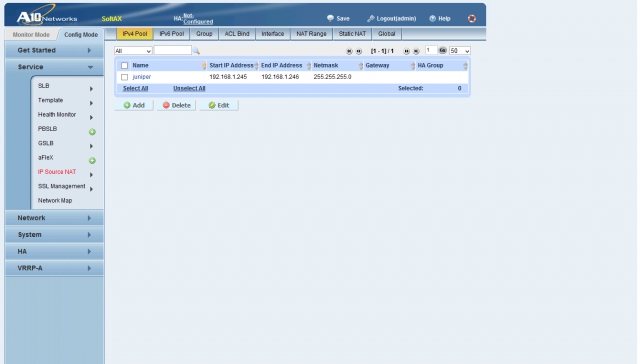Go to previous page arrow
Viewport: 640px width, 364px height.
point(359,51)
